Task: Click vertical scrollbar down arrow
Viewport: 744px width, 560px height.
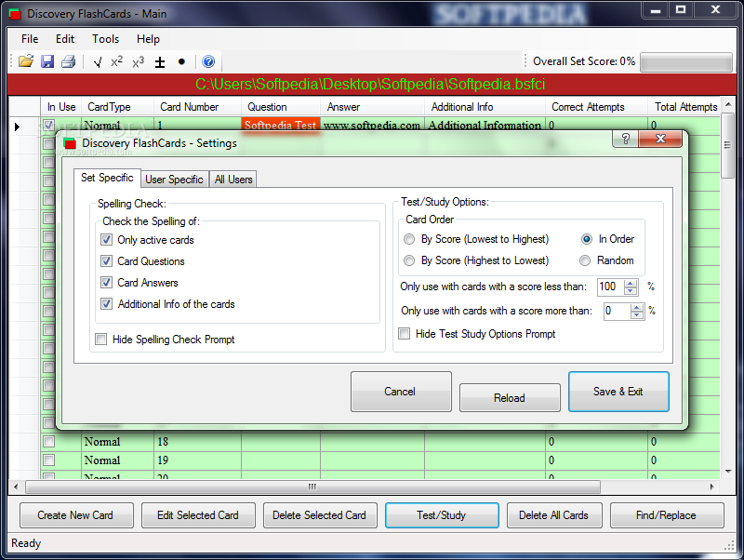Action: tap(728, 472)
